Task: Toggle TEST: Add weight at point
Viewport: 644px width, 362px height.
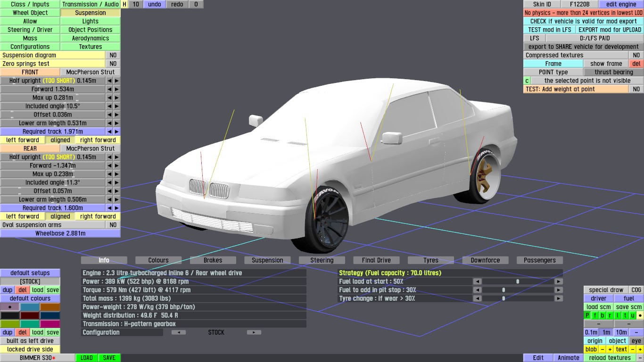Action: 636,89
